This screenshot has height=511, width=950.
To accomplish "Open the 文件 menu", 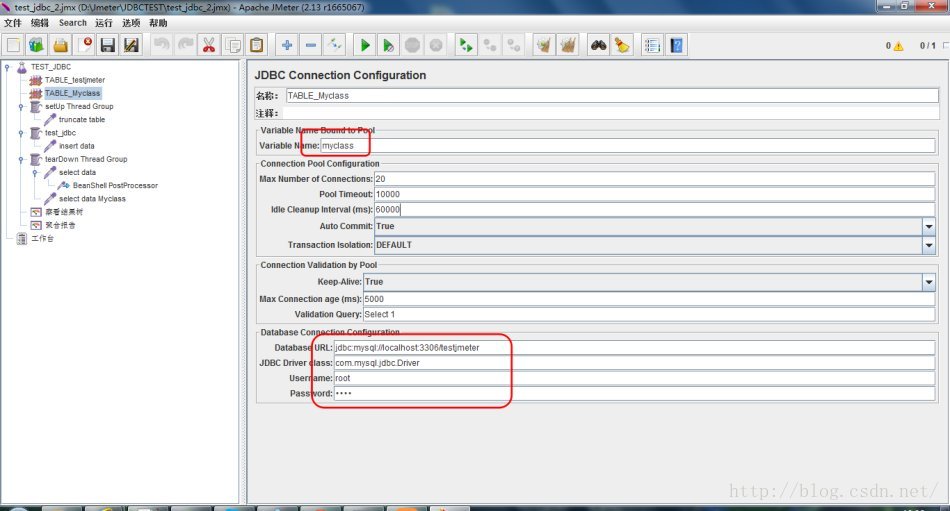I will tap(13, 23).
